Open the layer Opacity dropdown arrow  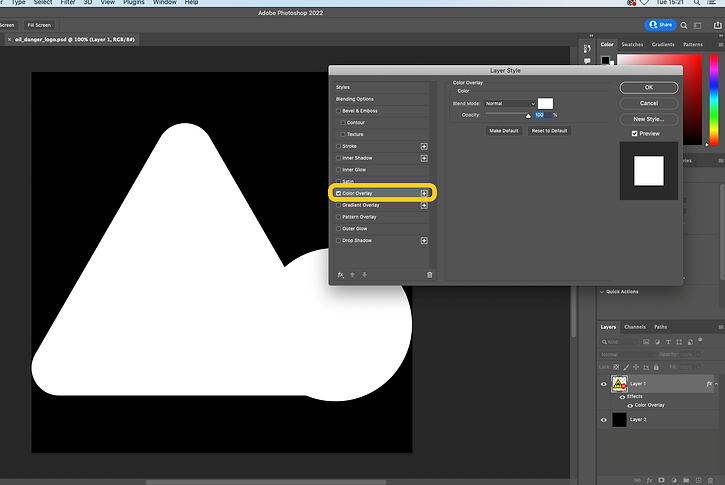pyautogui.click(x=698, y=355)
